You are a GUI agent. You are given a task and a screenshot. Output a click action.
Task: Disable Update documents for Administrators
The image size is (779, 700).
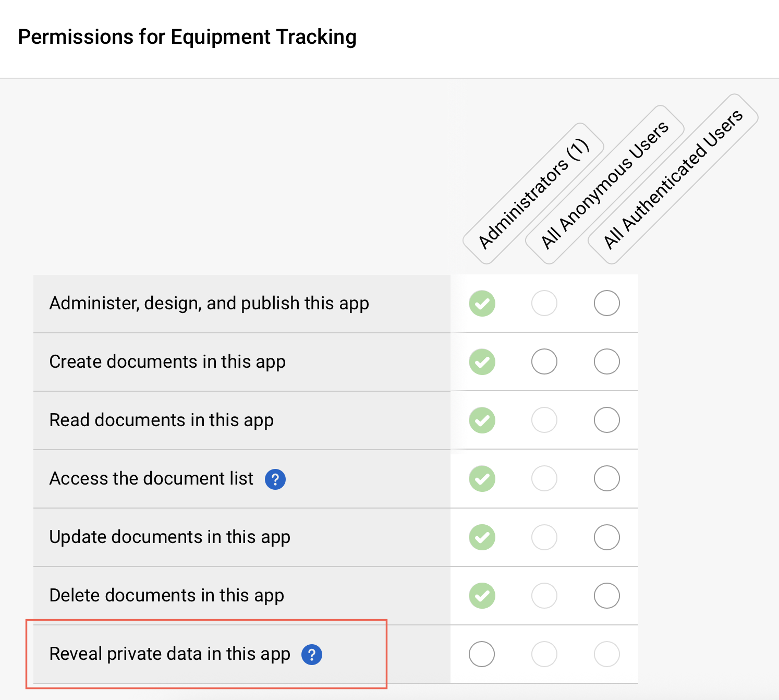point(481,537)
